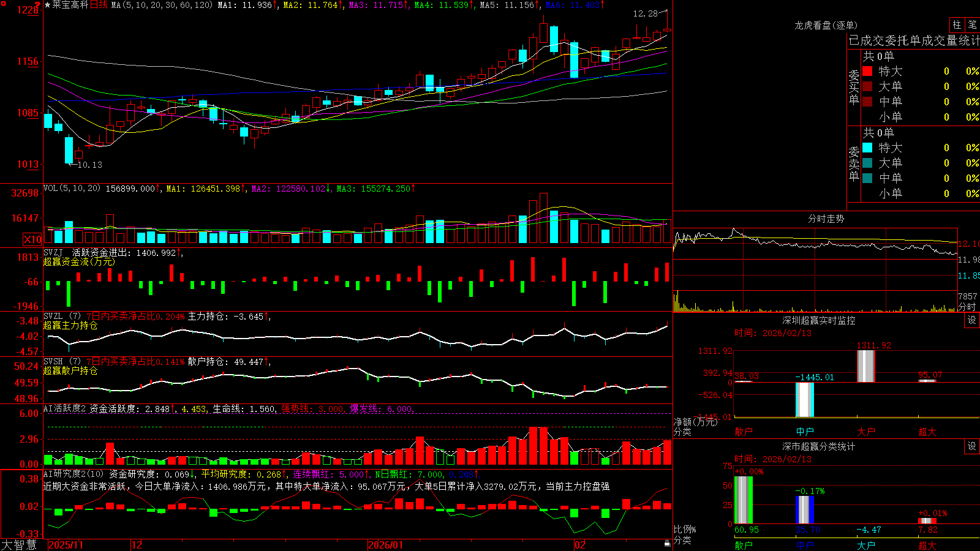Screen dimensions: 980x551
Task: Click the 深市超赢分类统计 panel title
Action: click(819, 446)
